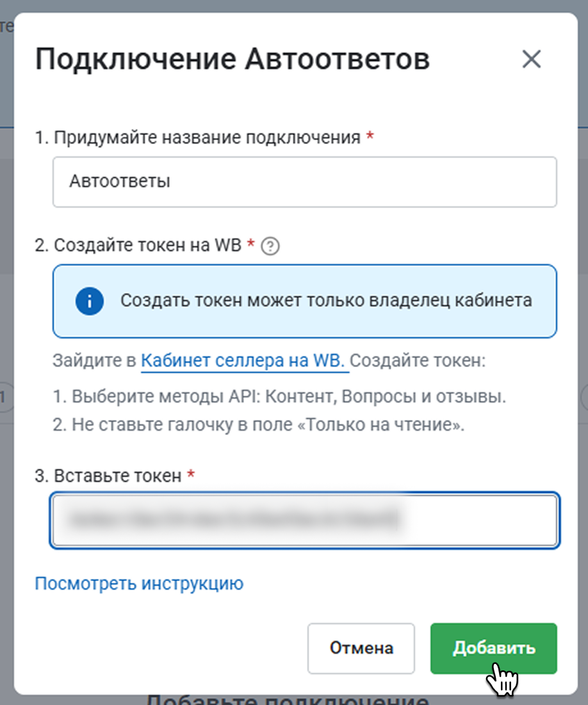Select the Придумайте название подключения label
Screen dimensions: 588x705
[198, 138]
